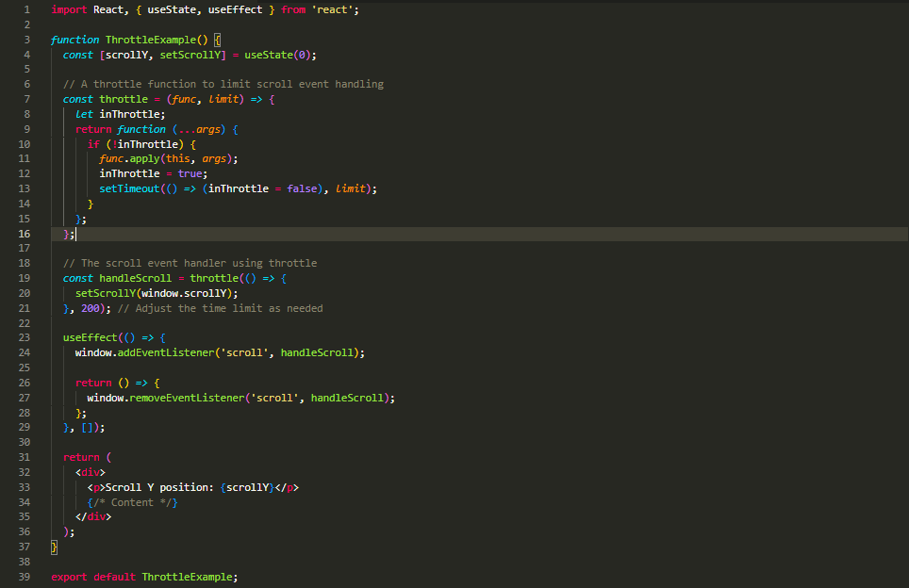This screenshot has width=909, height=588.
Task: Click 'useState(0)' on line 4
Action: 277,55
